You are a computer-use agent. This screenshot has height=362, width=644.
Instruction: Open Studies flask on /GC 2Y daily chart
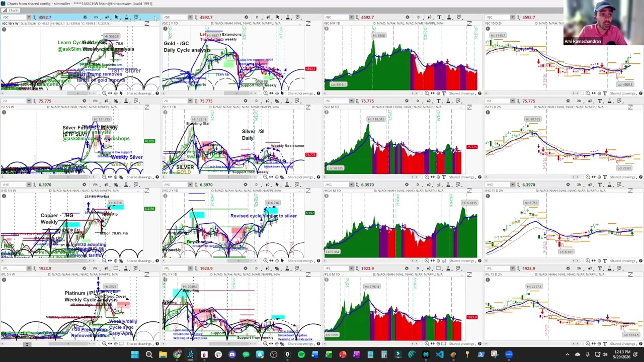pyautogui.click(x=288, y=17)
